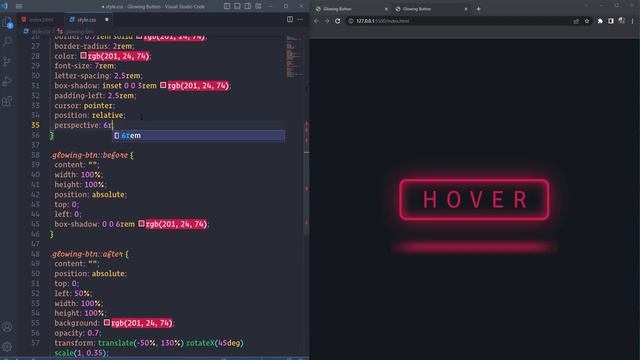
Task: Go back in the browser
Action: pyautogui.click(x=316, y=21)
